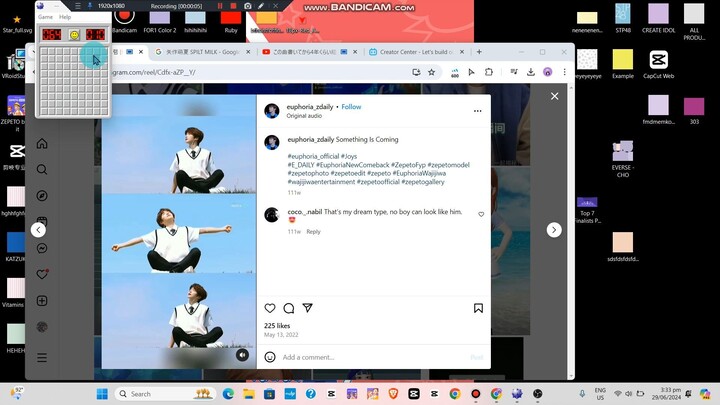Mute or unmute the reel audio
Viewport: 720px width, 405px height.
pos(242,355)
